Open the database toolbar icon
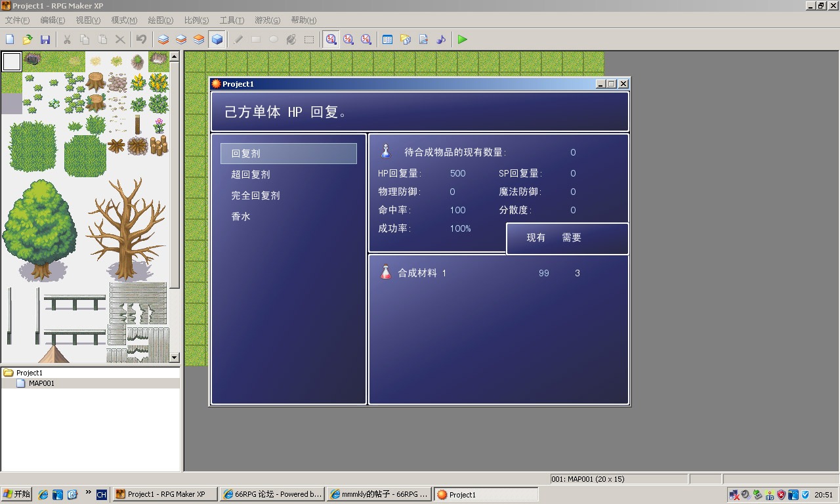 coord(388,39)
